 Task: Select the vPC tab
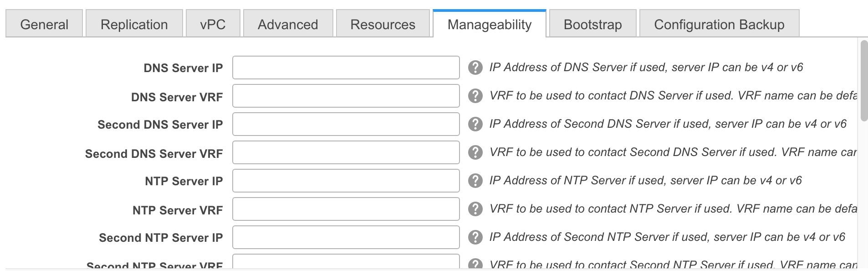213,24
